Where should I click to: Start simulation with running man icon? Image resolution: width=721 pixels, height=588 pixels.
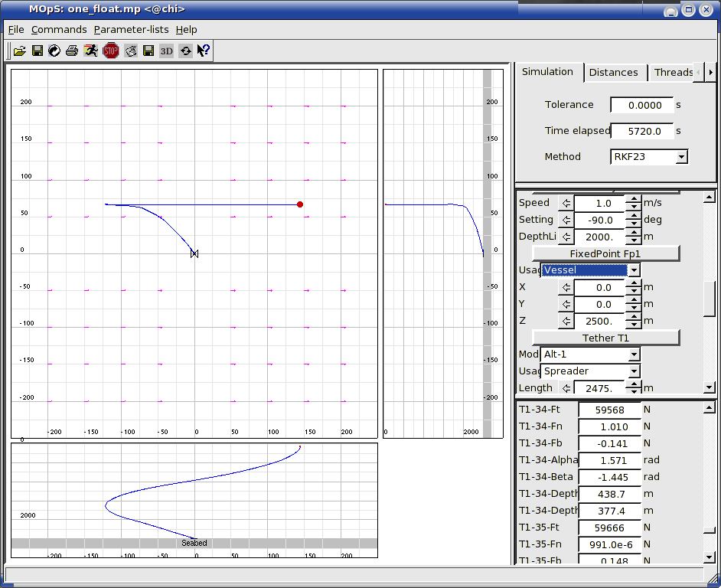pos(91,51)
